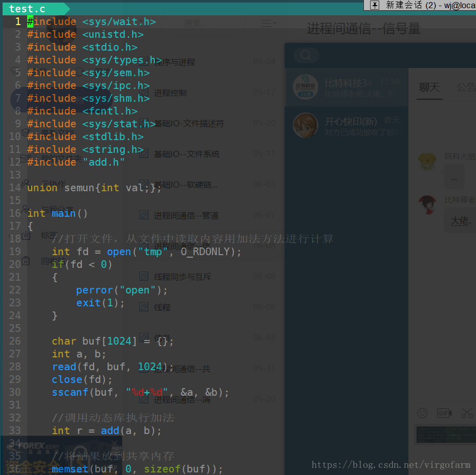The height and width of the screenshot is (475, 476).
Task: Click the #include <sys/sem.h> line
Action: (89, 73)
